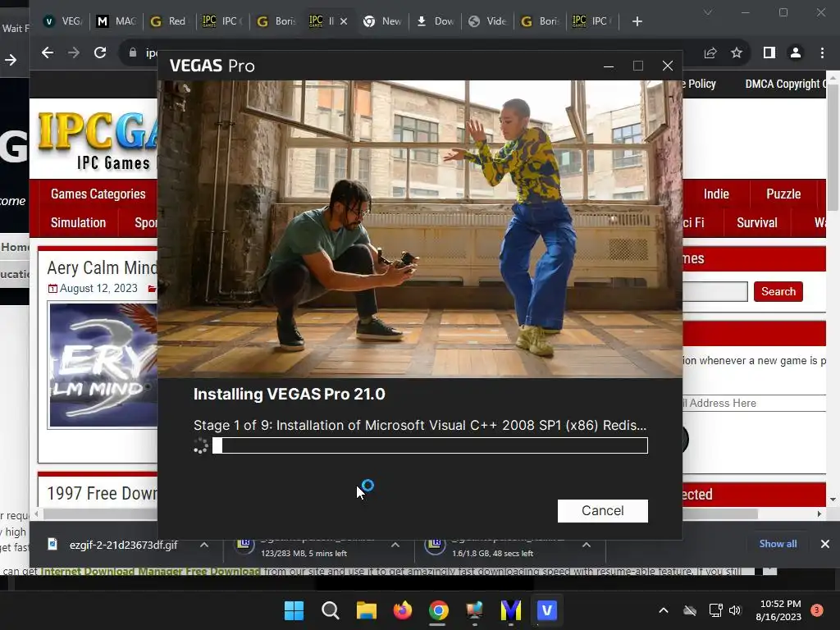Minimize the VEGAS Pro installer window
Image resolution: width=840 pixels, height=630 pixels.
[x=609, y=66]
